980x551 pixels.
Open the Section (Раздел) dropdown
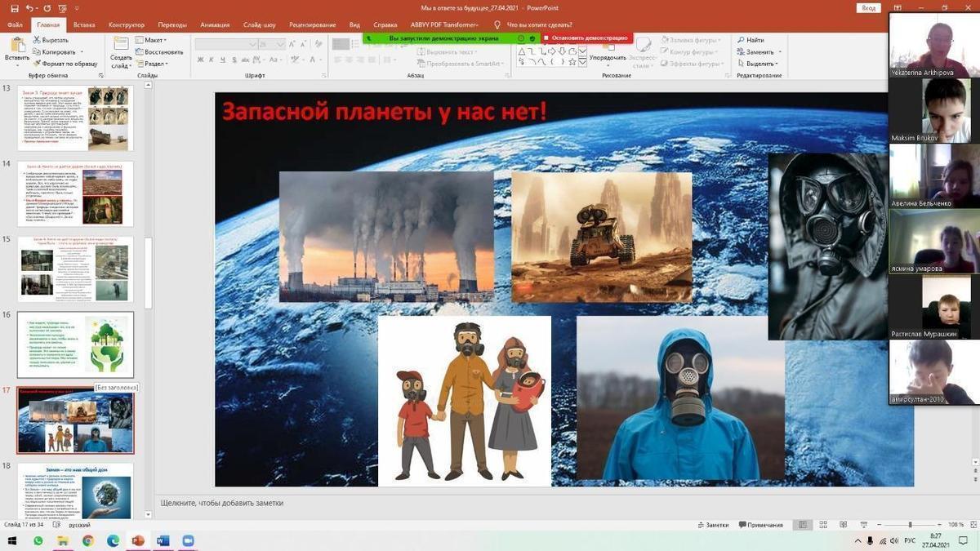coord(154,64)
